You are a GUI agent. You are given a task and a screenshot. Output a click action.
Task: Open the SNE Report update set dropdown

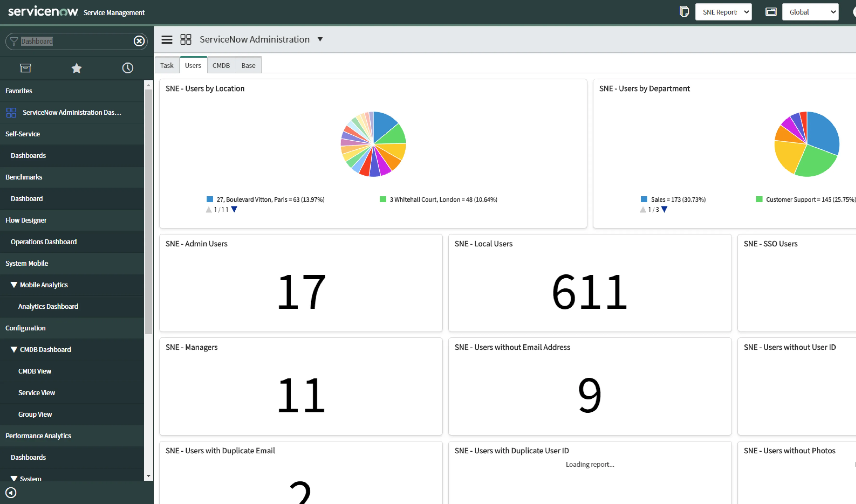723,12
